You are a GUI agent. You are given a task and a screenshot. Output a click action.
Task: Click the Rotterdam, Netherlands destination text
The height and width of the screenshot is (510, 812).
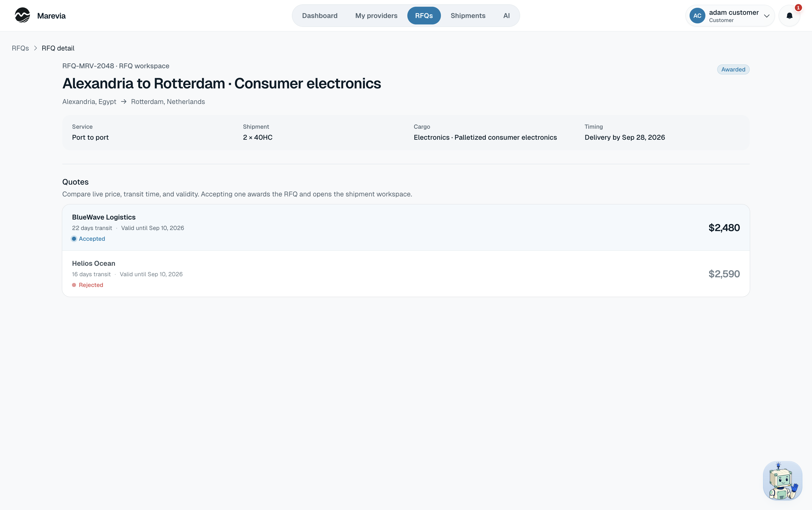[x=168, y=102]
